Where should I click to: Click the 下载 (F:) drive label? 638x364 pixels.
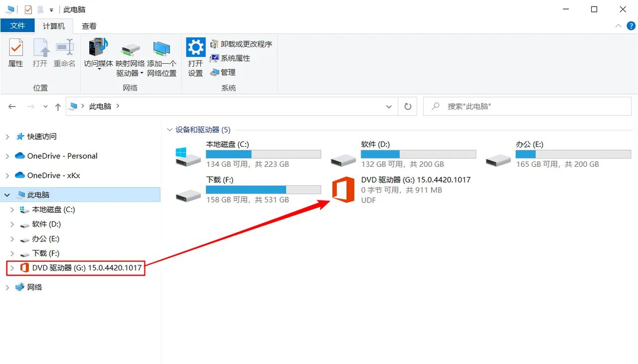point(220,180)
